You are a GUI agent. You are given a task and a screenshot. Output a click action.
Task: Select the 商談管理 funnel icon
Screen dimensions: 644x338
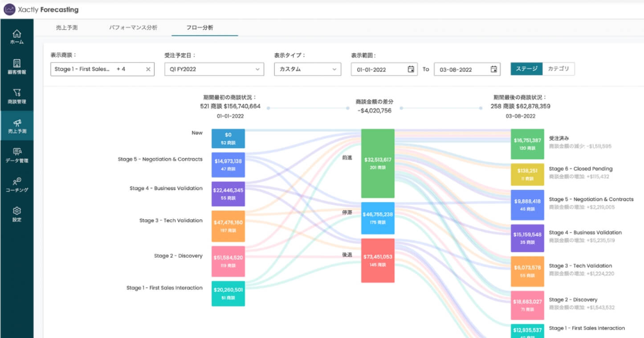tap(16, 93)
